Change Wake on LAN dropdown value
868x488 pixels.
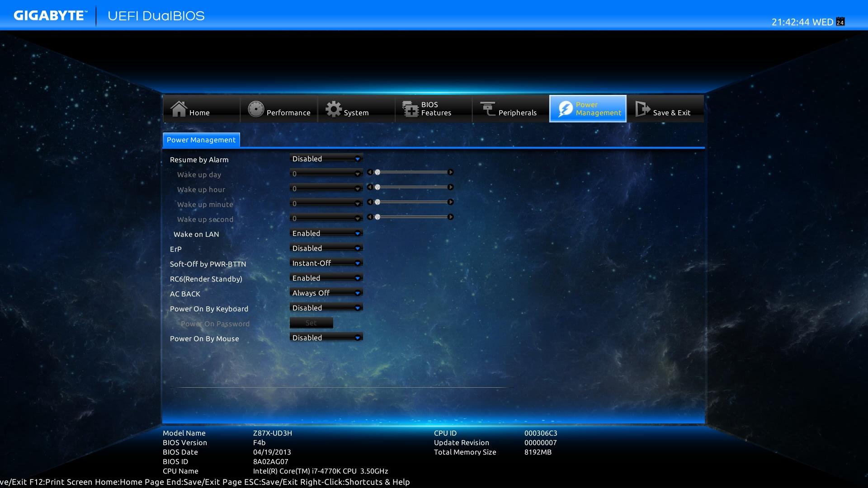point(326,233)
